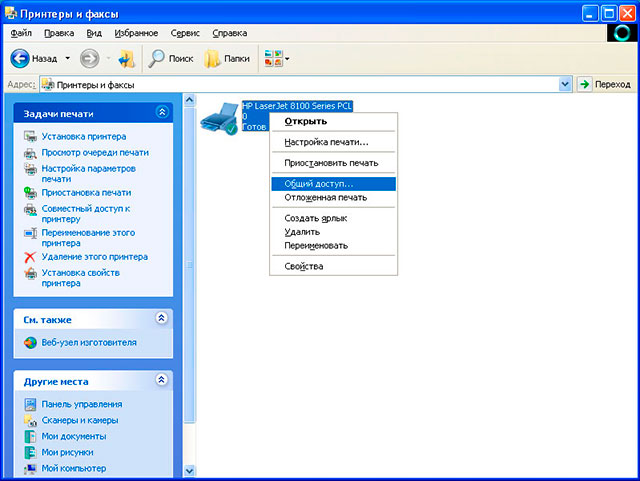Click the red X delete printer icon
The width and height of the screenshot is (640, 481).
click(30, 257)
